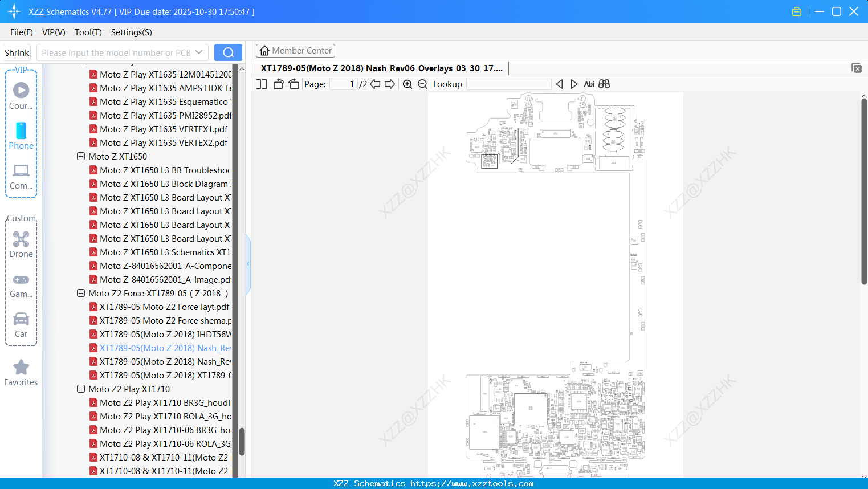The height and width of the screenshot is (489, 868).
Task: Go to the previous page arrow
Action: (375, 84)
